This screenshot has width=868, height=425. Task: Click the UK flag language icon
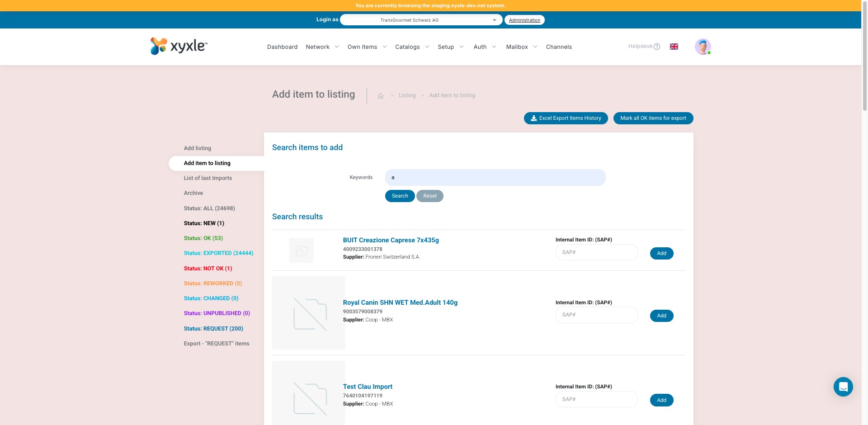(674, 47)
